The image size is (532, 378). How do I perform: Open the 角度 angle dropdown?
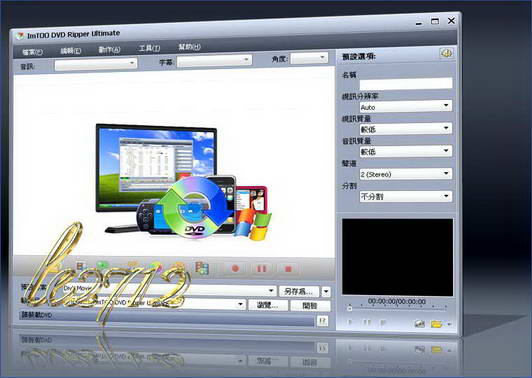[x=309, y=58]
